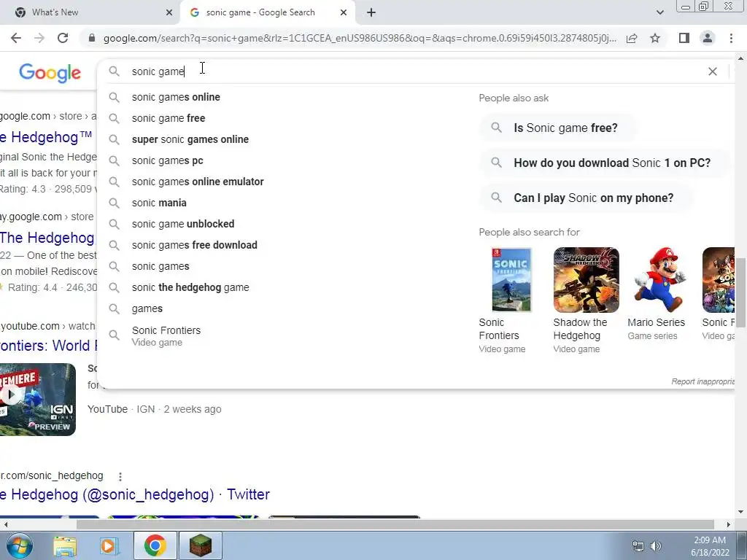Click the volume speaker tray icon
Image resolution: width=747 pixels, height=560 pixels.
pyautogui.click(x=656, y=546)
